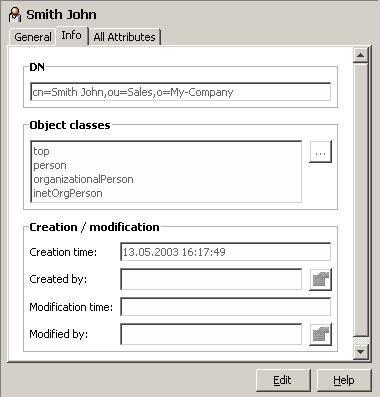
Task: Click the 'Object classes' group heading
Action: click(x=70, y=125)
